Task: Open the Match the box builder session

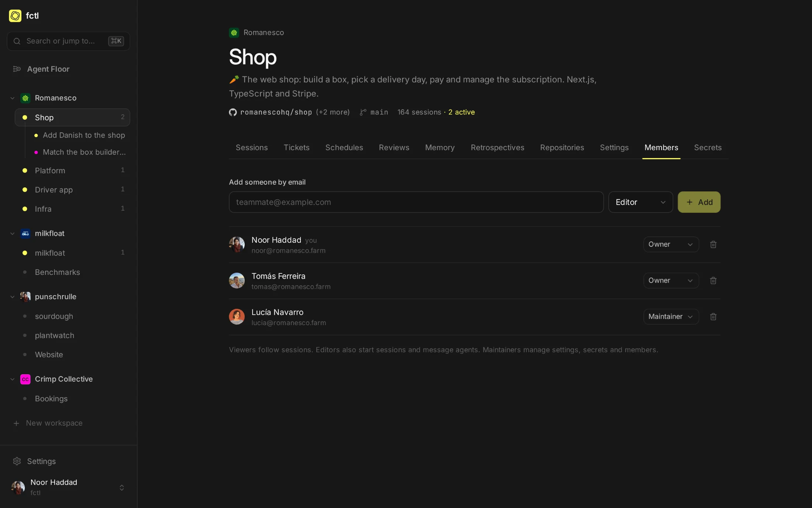Action: pos(84,152)
